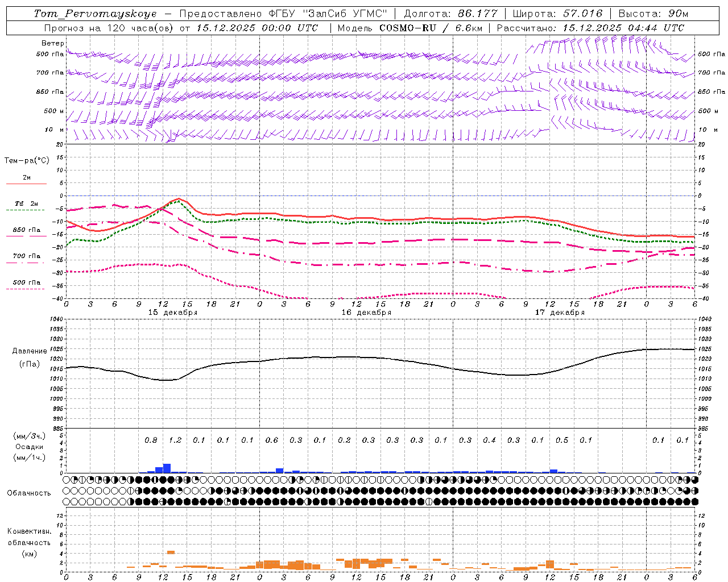728x582 pixels.
Task: Click the Облачность panel label
Action: pyautogui.click(x=29, y=493)
